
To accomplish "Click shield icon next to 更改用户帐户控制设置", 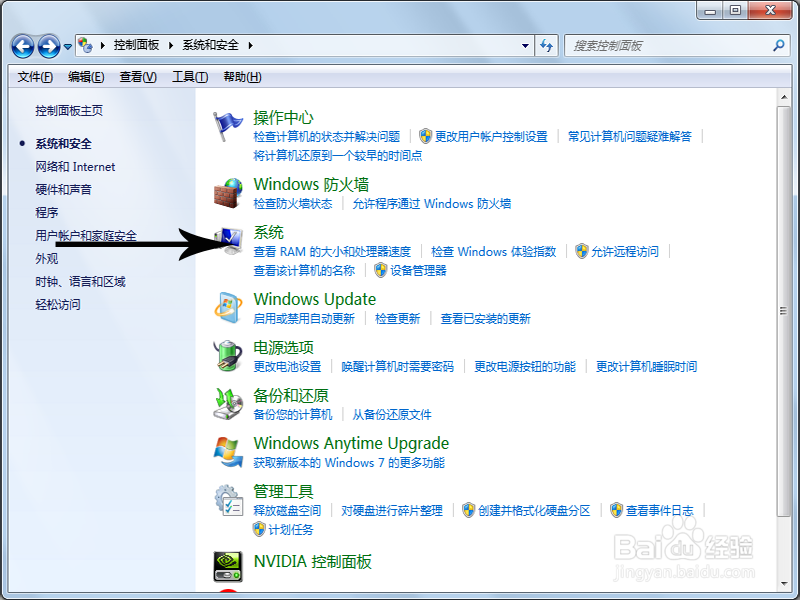I will pyautogui.click(x=426, y=136).
